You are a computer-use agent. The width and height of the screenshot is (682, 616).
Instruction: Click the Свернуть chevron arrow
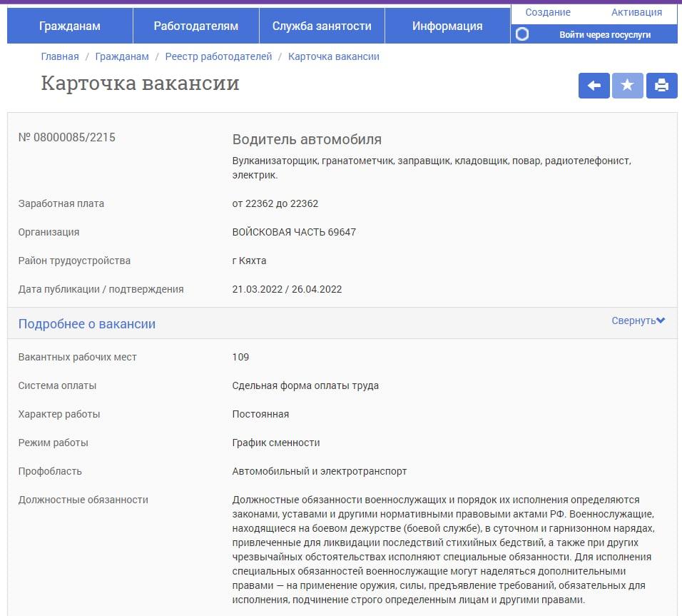click(660, 321)
